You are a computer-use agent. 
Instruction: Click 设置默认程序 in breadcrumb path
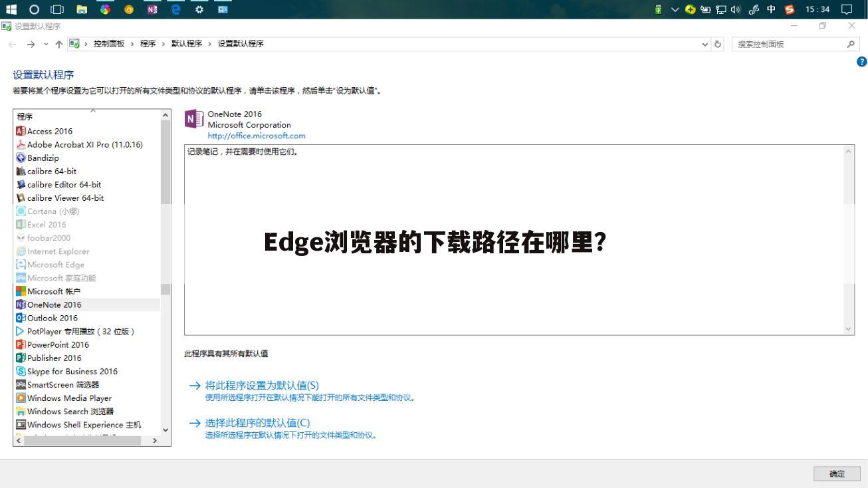pyautogui.click(x=241, y=44)
